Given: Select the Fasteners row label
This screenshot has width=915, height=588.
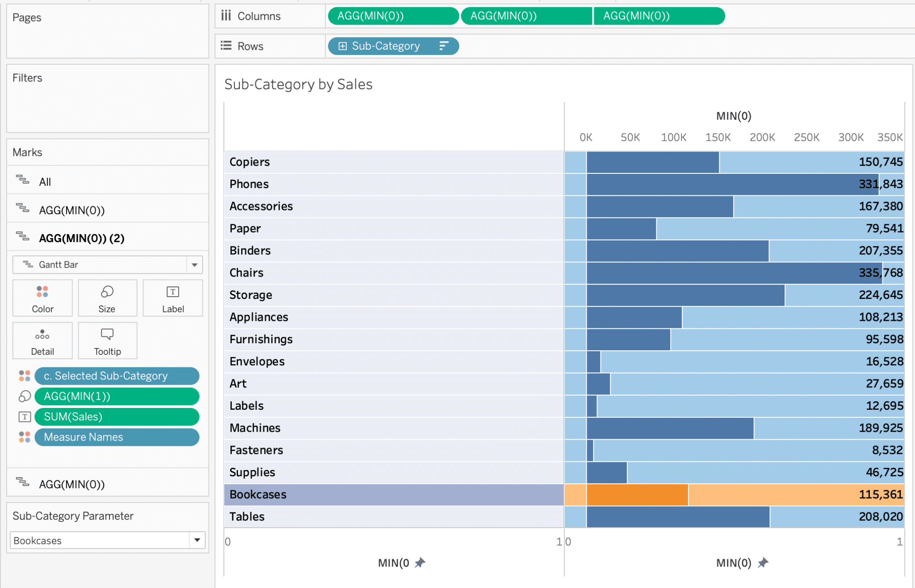Looking at the screenshot, I should [256, 450].
